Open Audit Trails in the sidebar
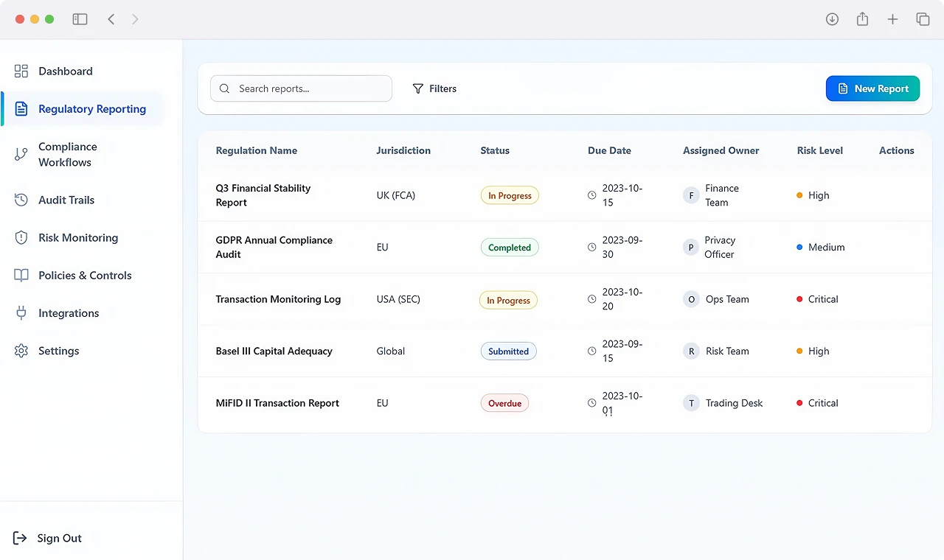The width and height of the screenshot is (944, 560). (x=66, y=200)
